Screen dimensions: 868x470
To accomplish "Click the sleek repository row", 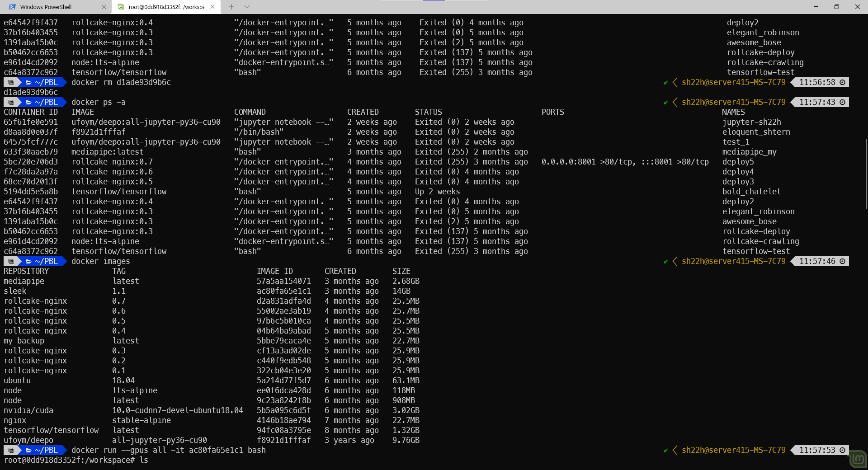I will tap(212, 291).
